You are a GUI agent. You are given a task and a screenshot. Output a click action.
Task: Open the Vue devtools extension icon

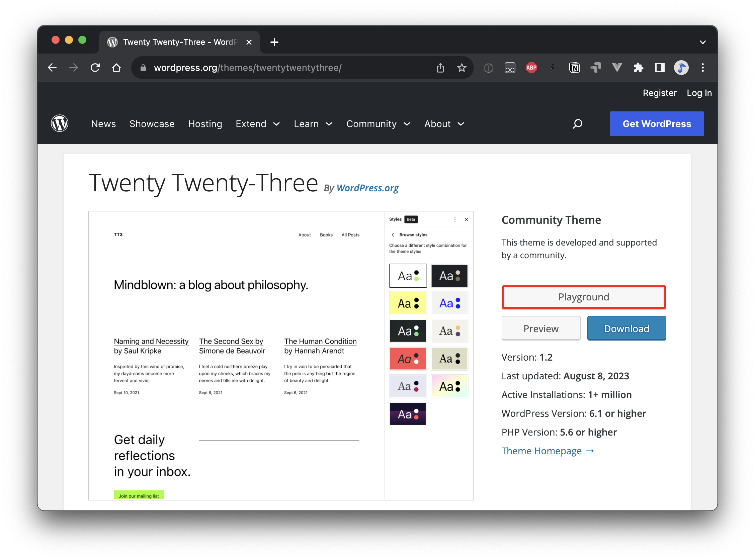coord(617,68)
